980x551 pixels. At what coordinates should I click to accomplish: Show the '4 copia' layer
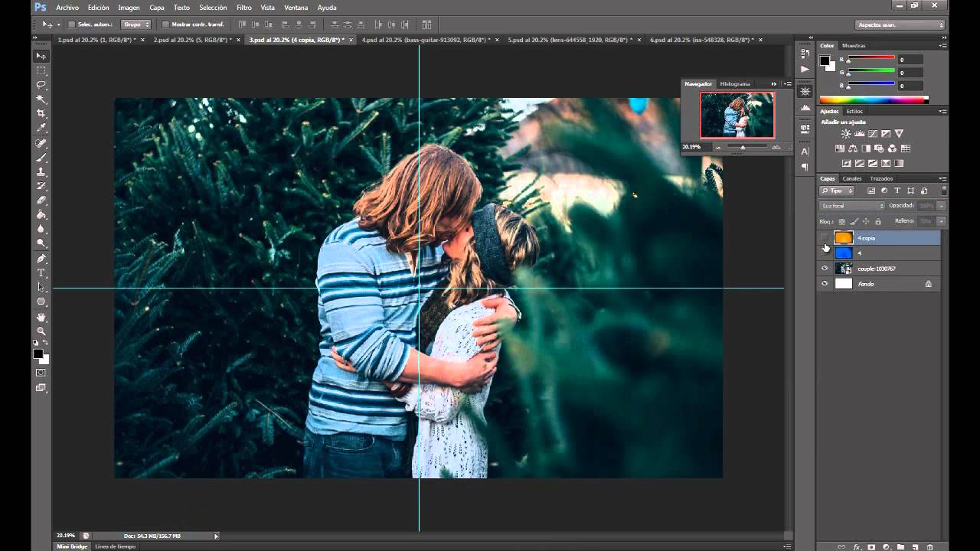(x=825, y=238)
